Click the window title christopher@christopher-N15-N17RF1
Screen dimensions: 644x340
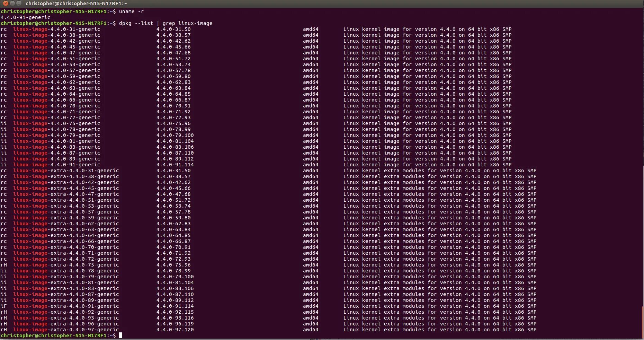point(77,3)
